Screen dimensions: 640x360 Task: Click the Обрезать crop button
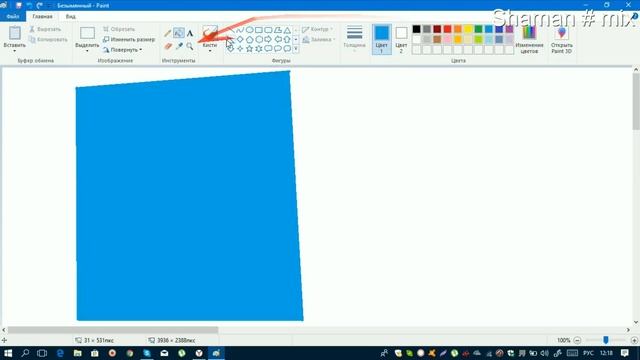(x=119, y=29)
